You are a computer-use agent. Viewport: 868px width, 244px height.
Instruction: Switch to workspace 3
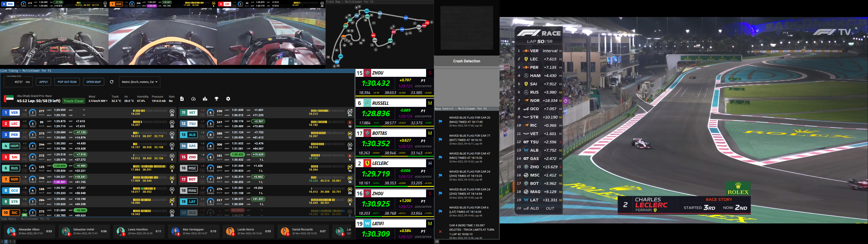point(10,242)
